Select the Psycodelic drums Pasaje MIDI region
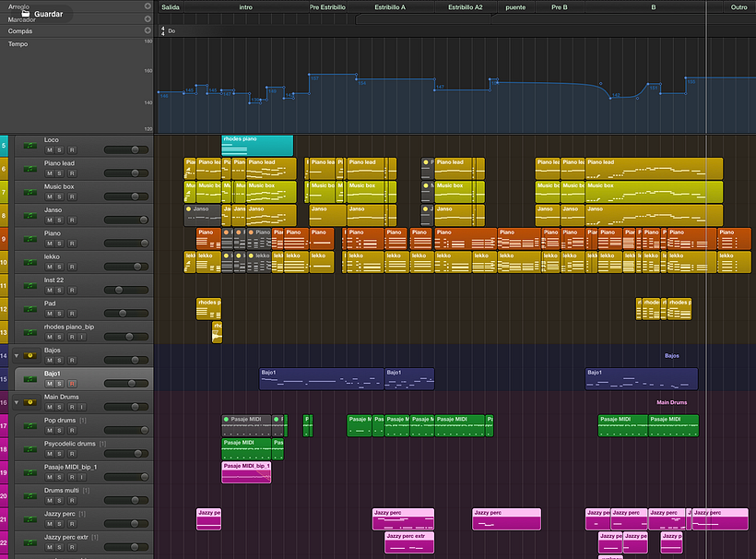Image resolution: width=756 pixels, height=559 pixels. [x=246, y=449]
